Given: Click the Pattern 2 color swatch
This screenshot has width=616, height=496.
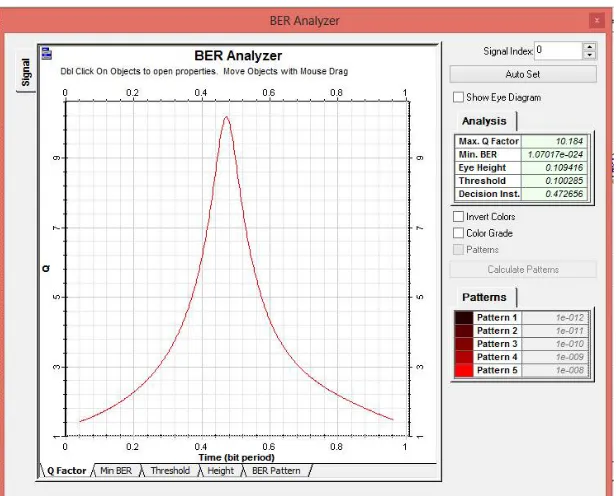Looking at the screenshot, I should click(464, 331).
